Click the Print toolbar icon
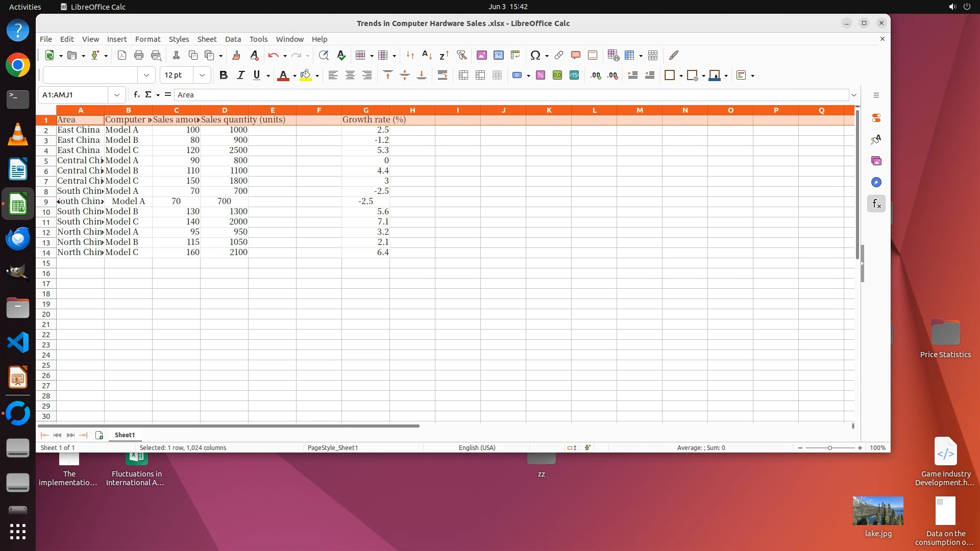This screenshot has height=551, width=980. 139,55
